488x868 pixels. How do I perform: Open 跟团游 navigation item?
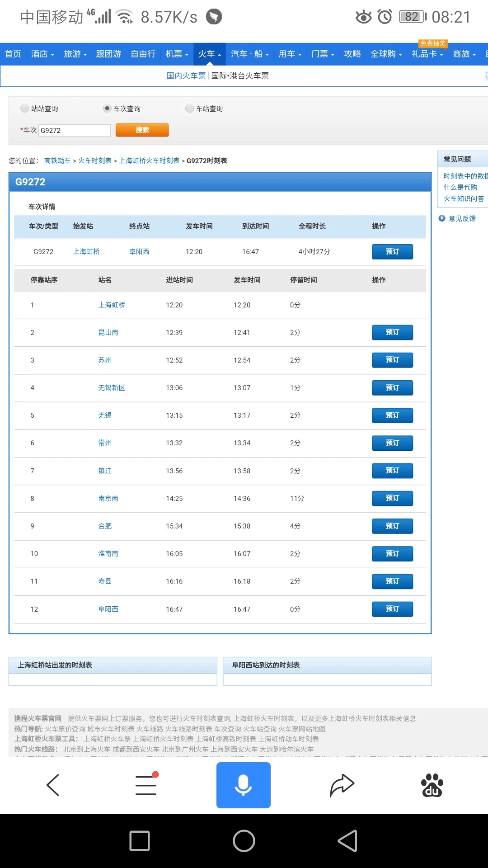point(108,54)
